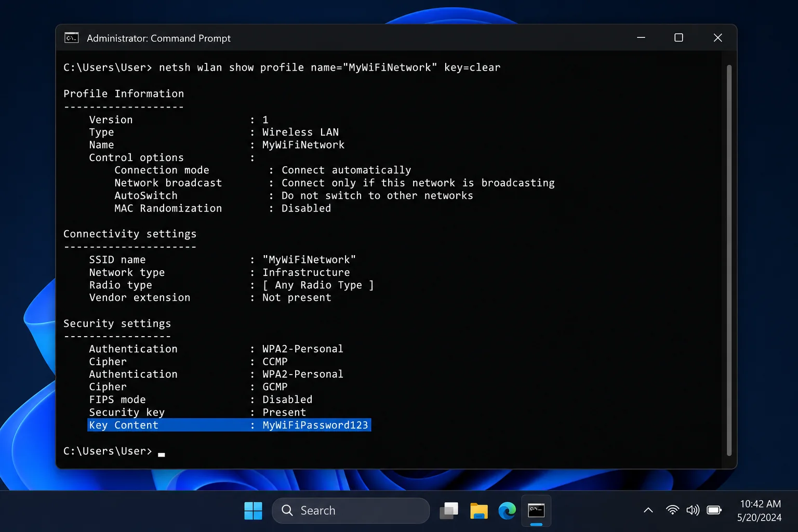
Task: Click the 'AutoSwitch' label
Action: click(146, 196)
